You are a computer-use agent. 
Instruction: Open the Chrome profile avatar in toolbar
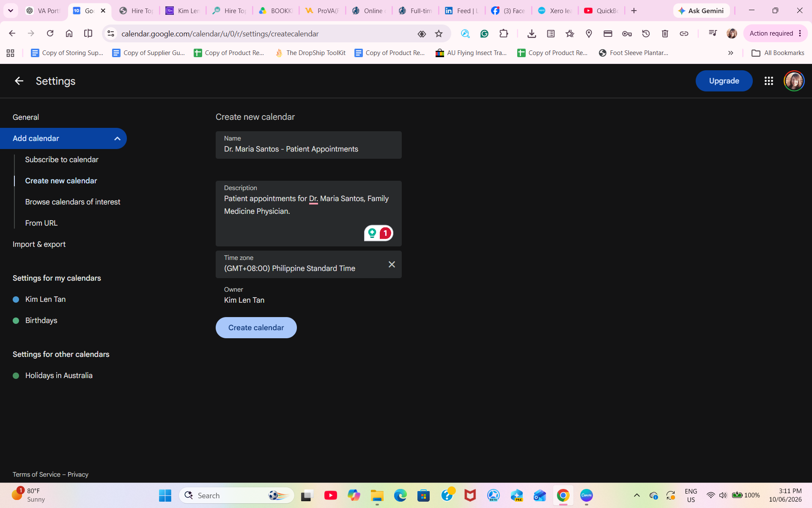pyautogui.click(x=732, y=33)
